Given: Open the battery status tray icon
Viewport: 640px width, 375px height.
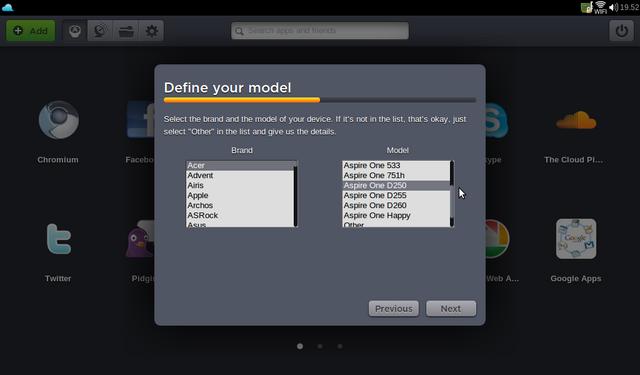Looking at the screenshot, I should point(587,7).
